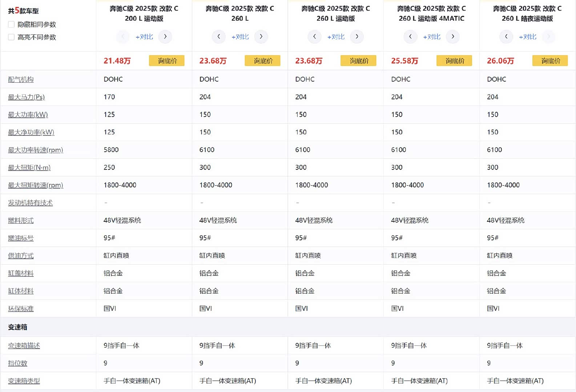This screenshot has height=392, width=576.
Task: Click 询底价 for the 26.06万 model
Action: [x=550, y=61]
